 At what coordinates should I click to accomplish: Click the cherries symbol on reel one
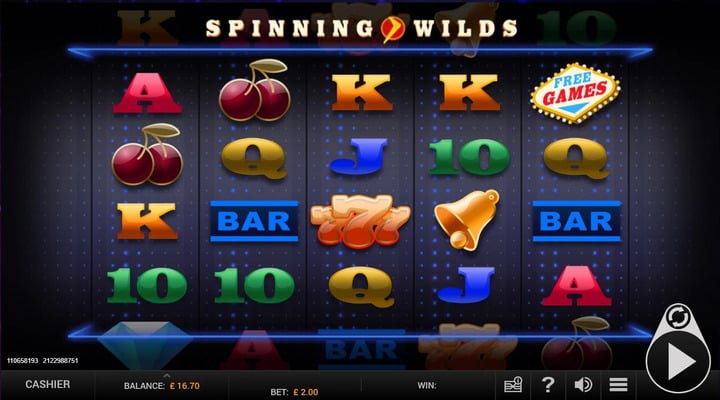pos(147,154)
